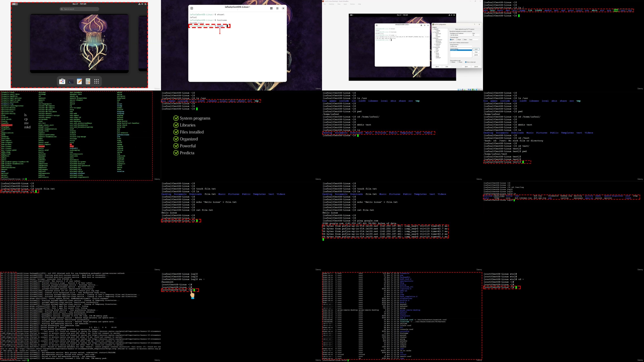Click new tab icon in large terminal
The height and width of the screenshot is (362, 644).
192,8
